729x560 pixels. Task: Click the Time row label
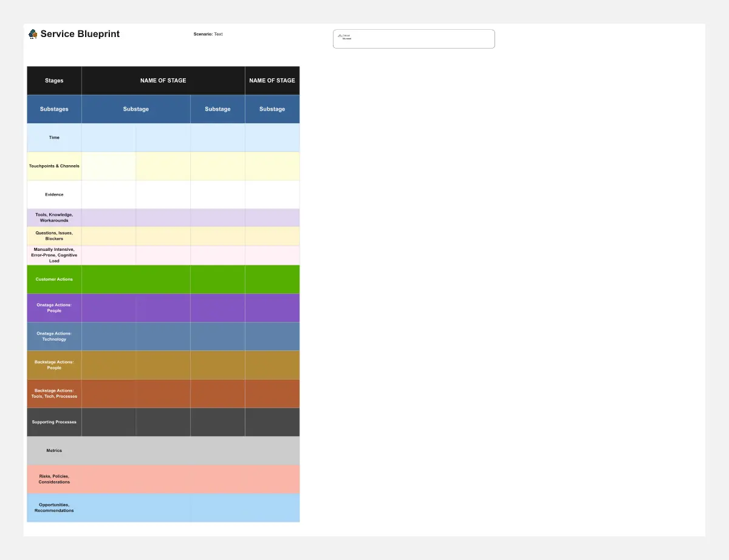pyautogui.click(x=54, y=138)
